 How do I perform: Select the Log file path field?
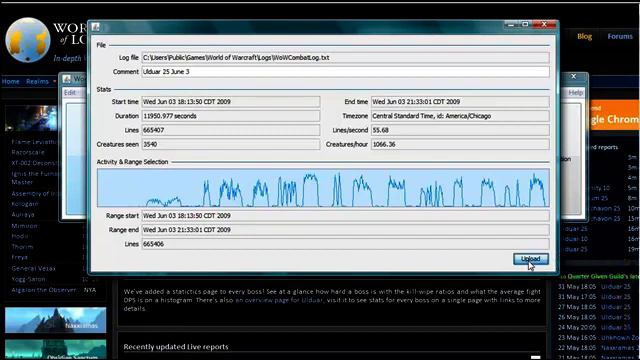[x=345, y=58]
